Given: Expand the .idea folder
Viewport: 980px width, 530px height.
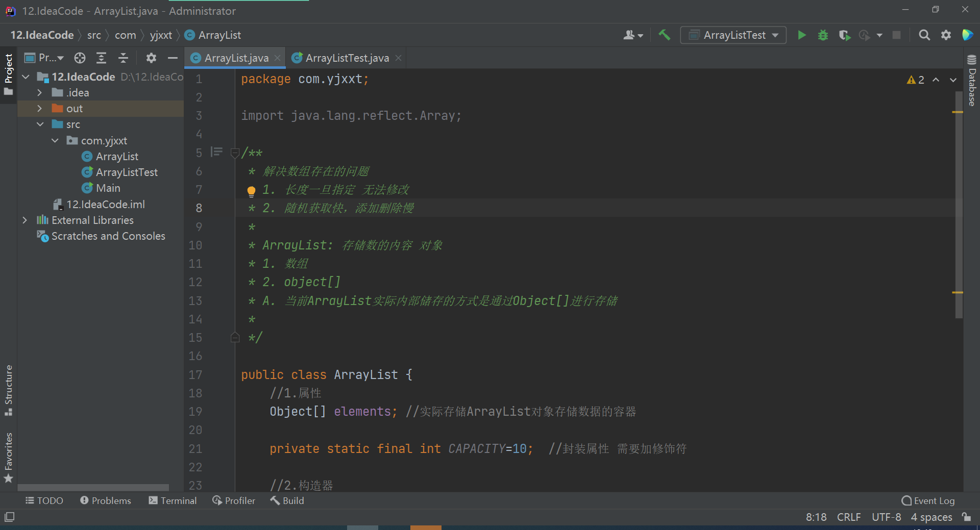Looking at the screenshot, I should [39, 93].
